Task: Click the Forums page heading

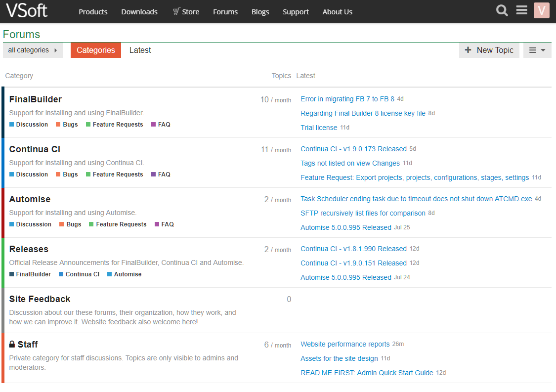Action: coord(21,35)
